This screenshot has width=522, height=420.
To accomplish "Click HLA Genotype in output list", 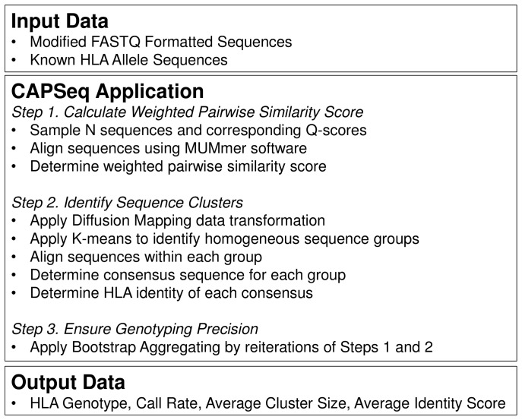I will 80,403.
